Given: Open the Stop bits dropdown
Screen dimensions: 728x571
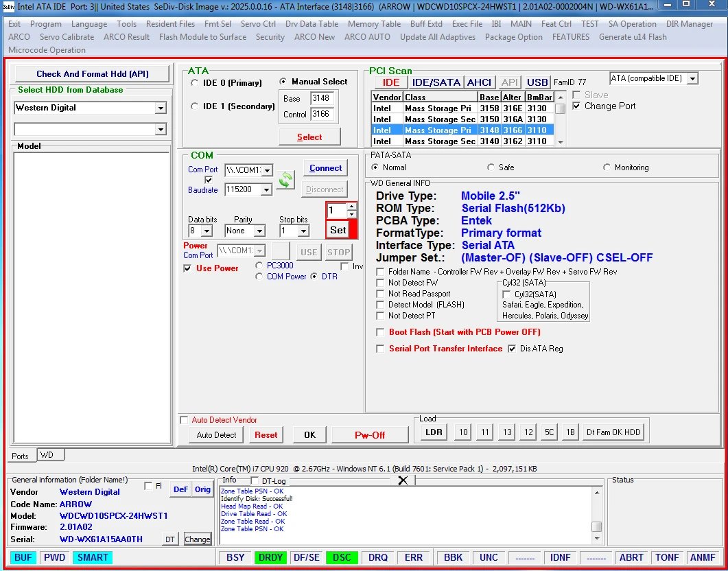Looking at the screenshot, I should coord(304,231).
